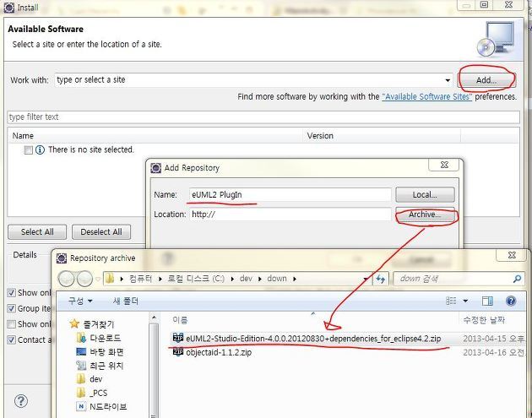Select the _PCS folder in navigation pane
Screen dimensions: 532x418
pos(92,393)
